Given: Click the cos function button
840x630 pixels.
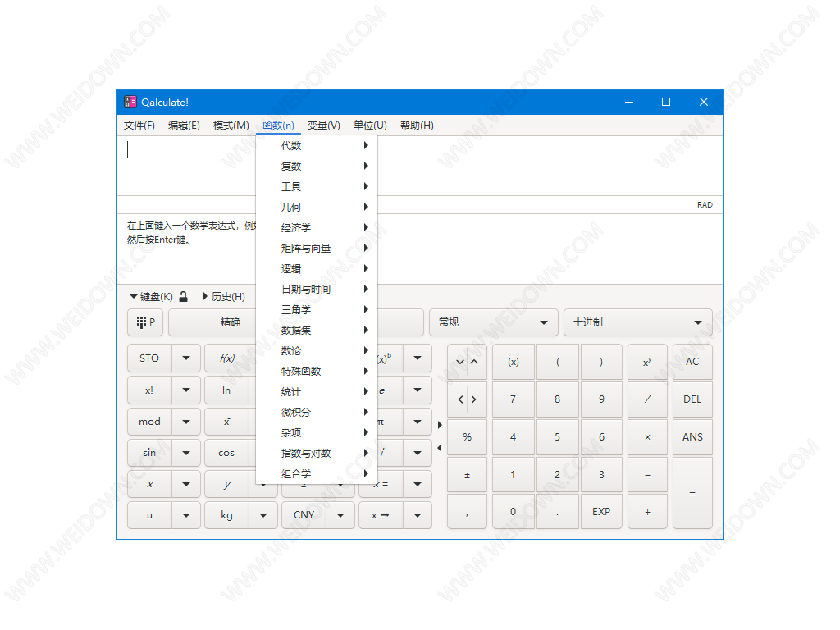Looking at the screenshot, I should point(226,453).
